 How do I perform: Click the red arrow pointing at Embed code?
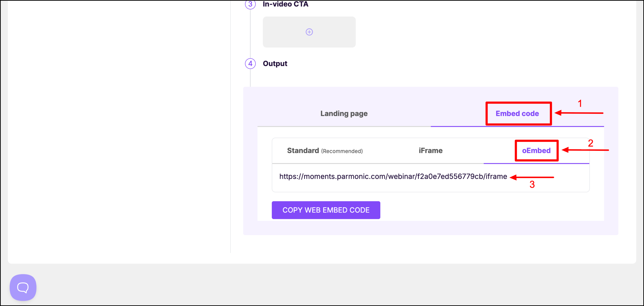[x=579, y=113]
